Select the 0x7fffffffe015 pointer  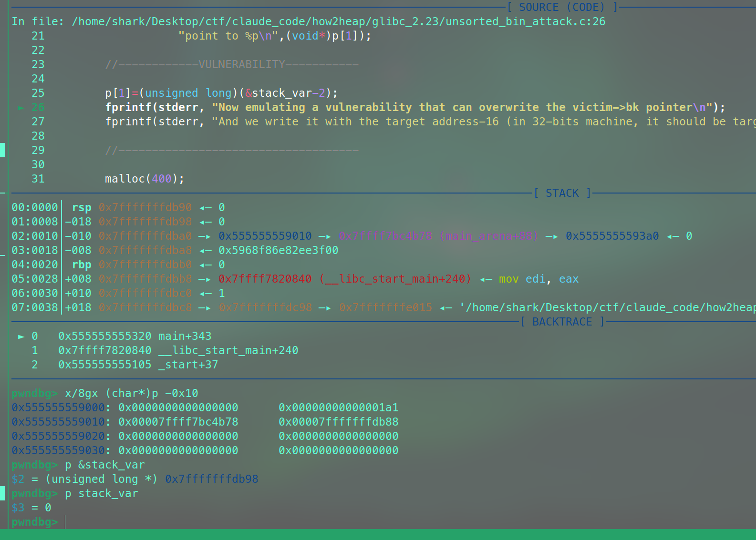coord(385,307)
